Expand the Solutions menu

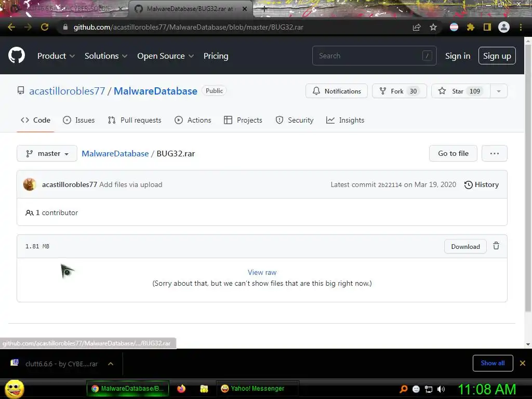pyautogui.click(x=106, y=56)
